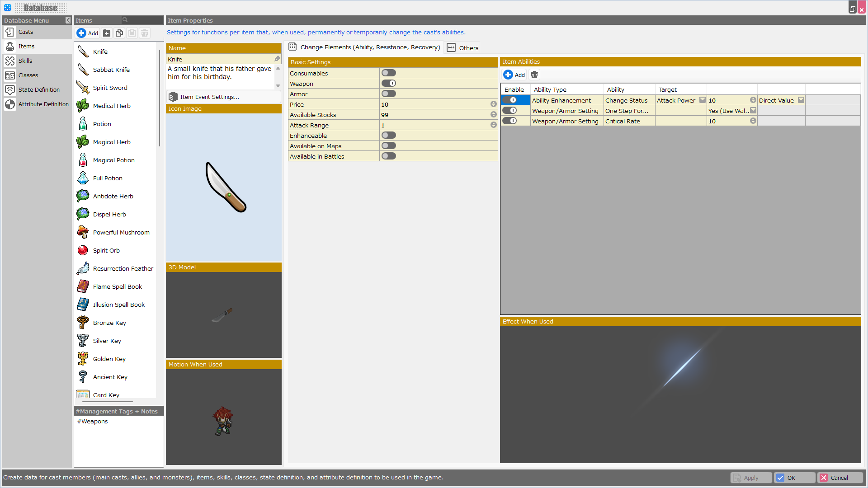
Task: Click OK to confirm database changes
Action: [794, 478]
